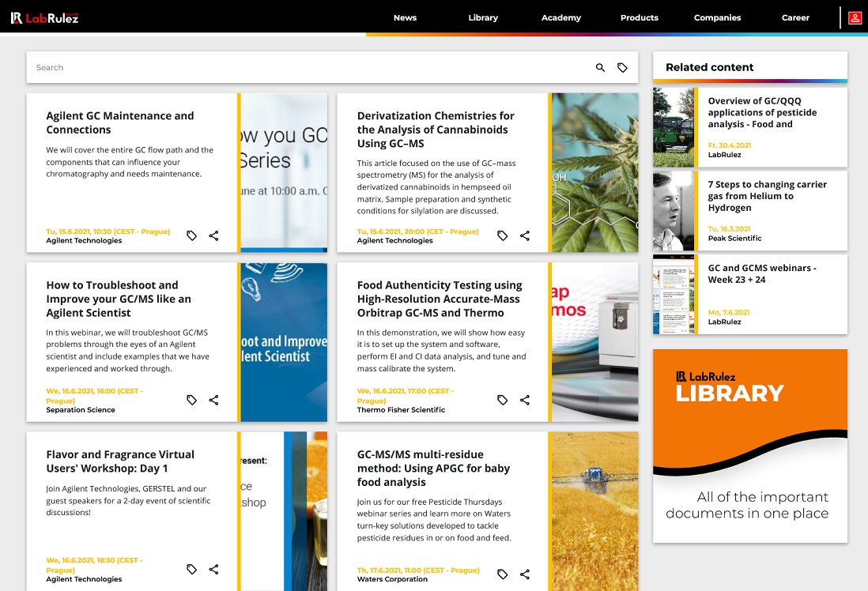This screenshot has width=868, height=591.
Task: Click Separation Science organizer name
Action: [x=81, y=410]
